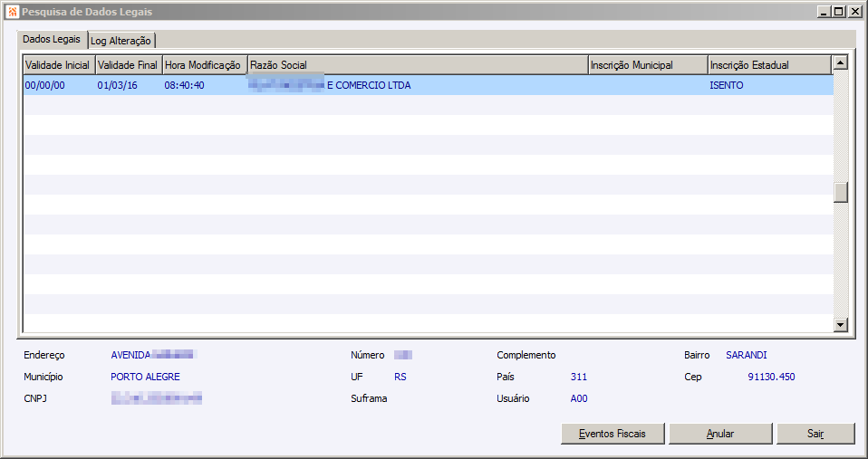Click the vertical scrollbar thumb
This screenshot has width=868, height=459.
tap(841, 193)
